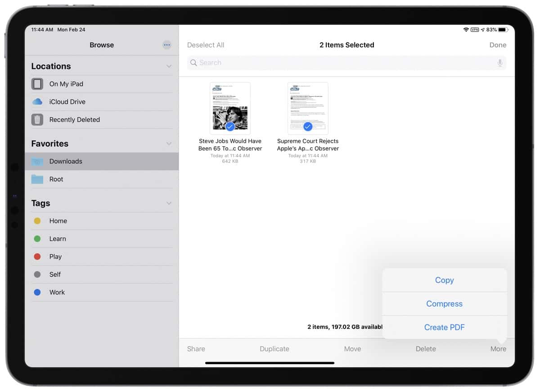Collapse the Locations section
This screenshot has width=540, height=392.
click(x=169, y=66)
